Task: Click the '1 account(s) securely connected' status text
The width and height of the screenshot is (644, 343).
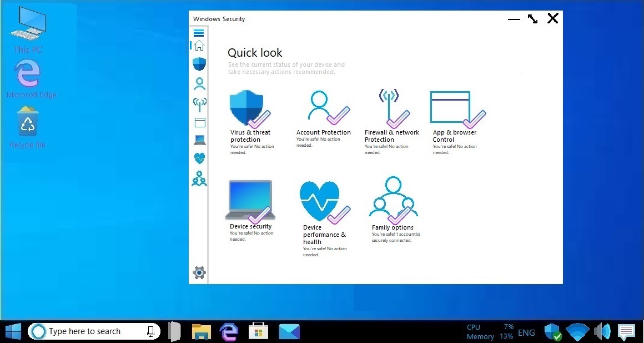Action: 395,237
